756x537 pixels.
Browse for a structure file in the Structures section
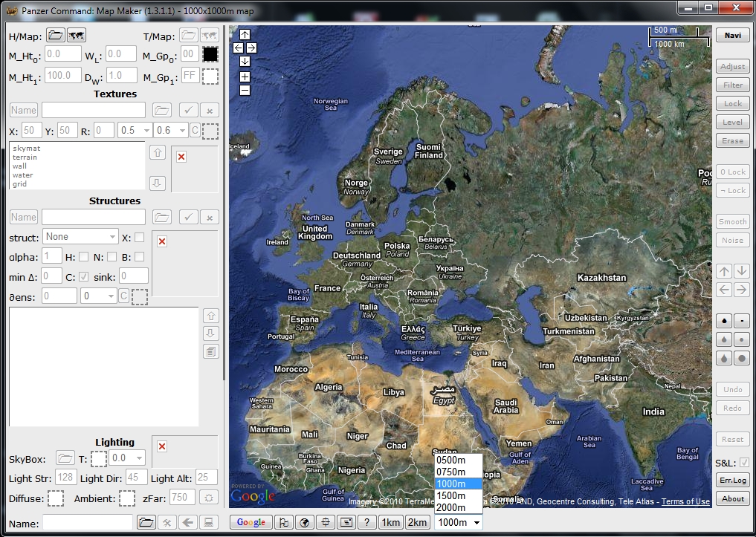point(161,217)
